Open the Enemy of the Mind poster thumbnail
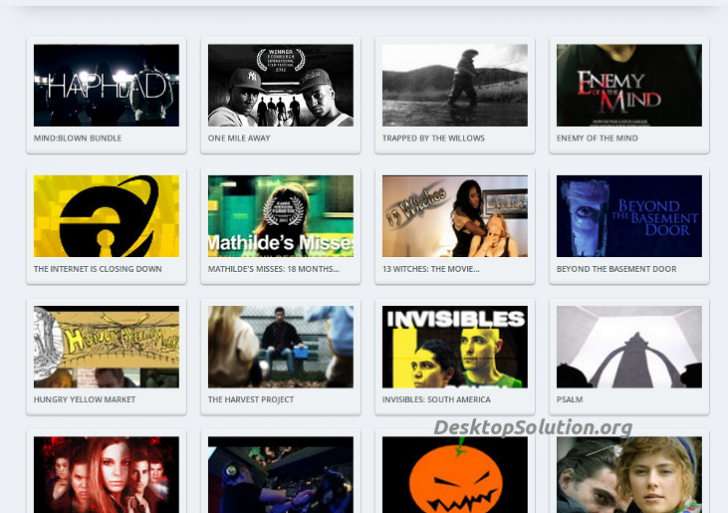The width and height of the screenshot is (728, 513). click(x=629, y=85)
